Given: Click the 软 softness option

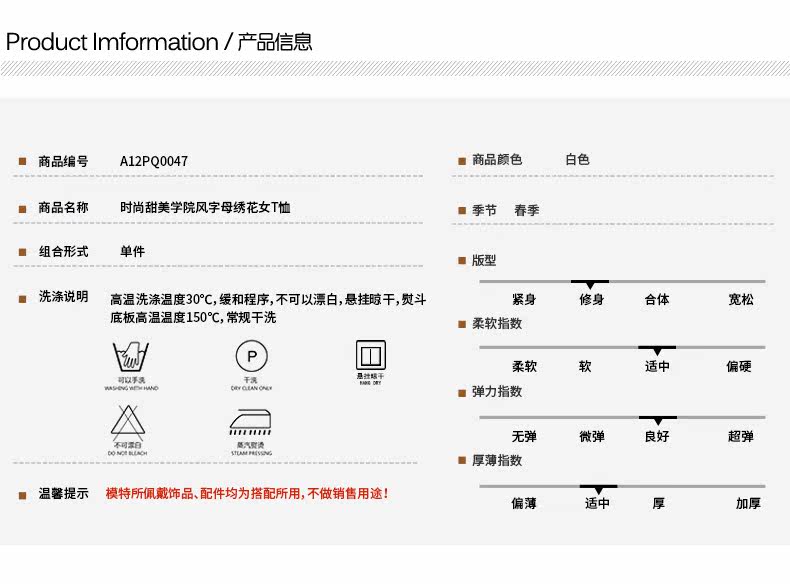Looking at the screenshot, I should [x=585, y=366].
